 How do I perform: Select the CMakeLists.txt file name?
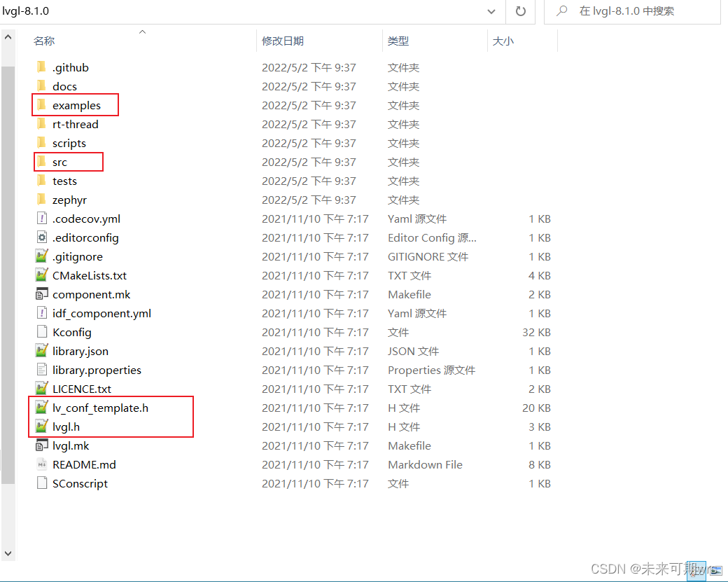click(90, 275)
